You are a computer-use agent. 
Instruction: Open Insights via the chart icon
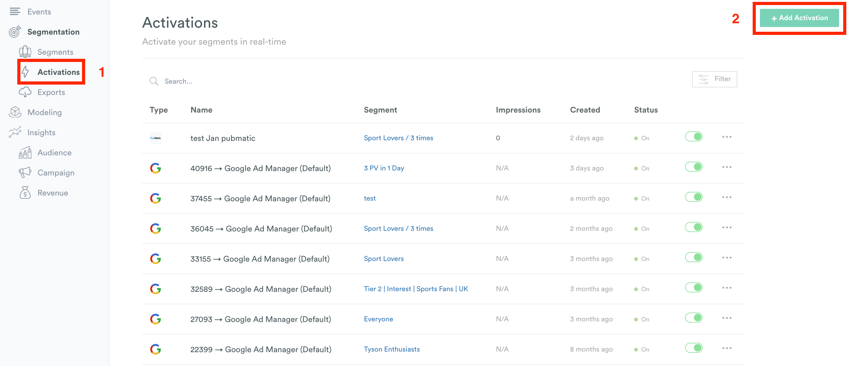[x=15, y=132]
